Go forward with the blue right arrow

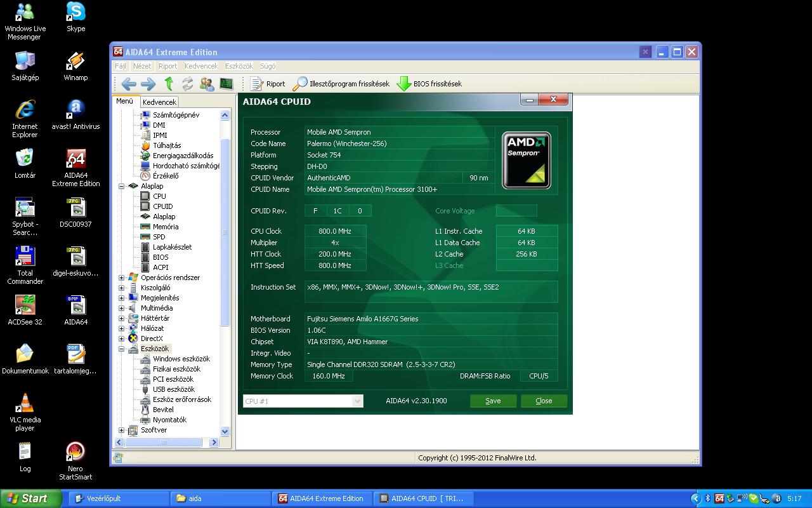[148, 84]
